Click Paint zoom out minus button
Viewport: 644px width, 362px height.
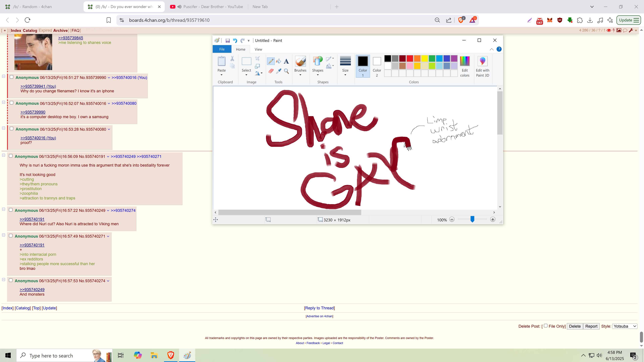point(452,219)
